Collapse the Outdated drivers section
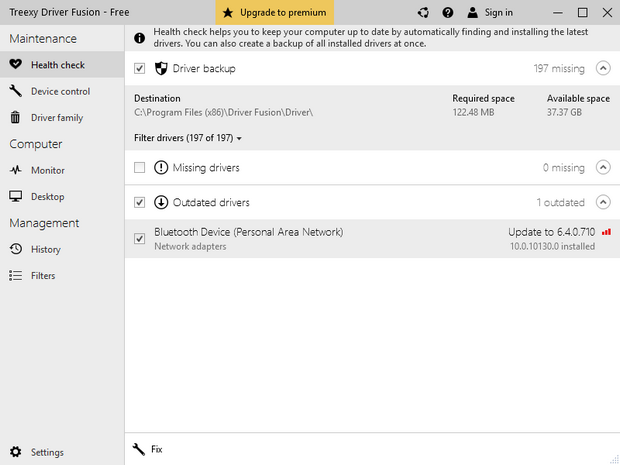The height and width of the screenshot is (465, 620). pos(602,202)
